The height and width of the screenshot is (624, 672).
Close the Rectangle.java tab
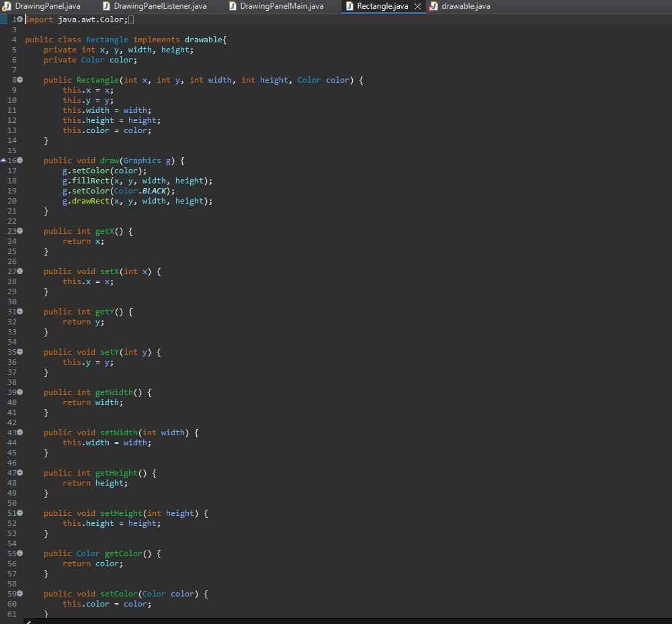pyautogui.click(x=419, y=6)
